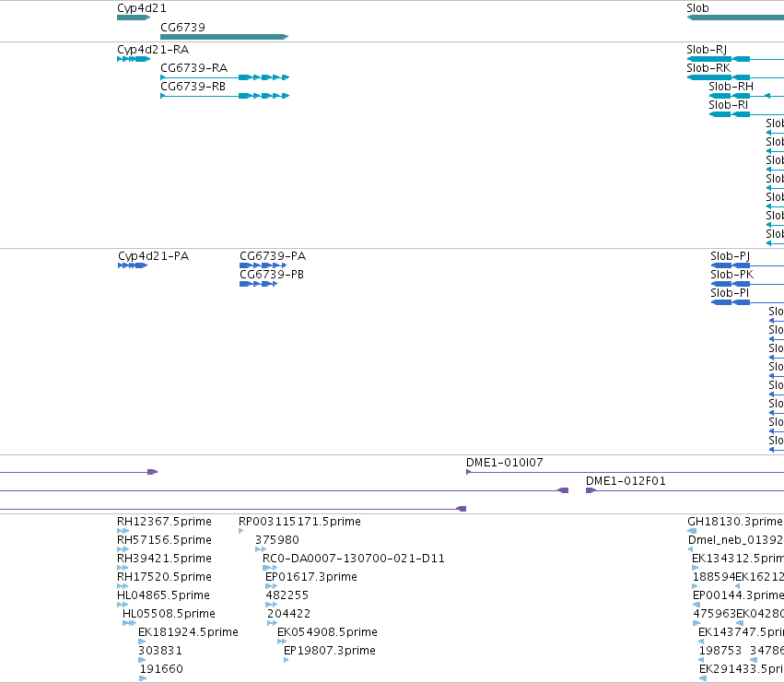The width and height of the screenshot is (784, 683).
Task: Select the Slob-RI transcript
Action: (729, 105)
